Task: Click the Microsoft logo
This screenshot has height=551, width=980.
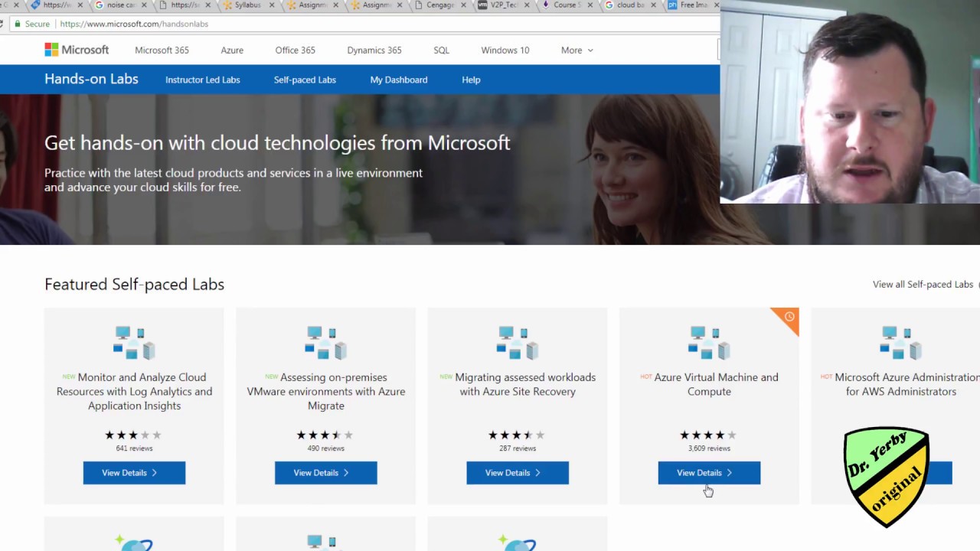Action: click(x=77, y=50)
